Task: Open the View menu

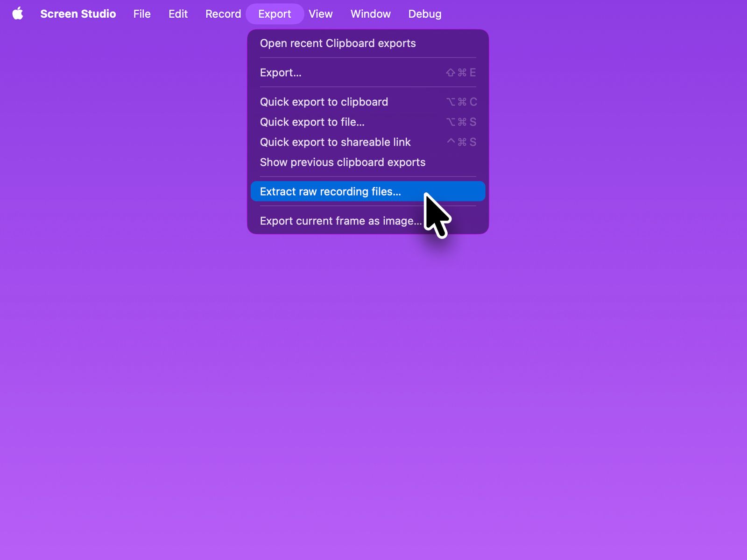Action: (x=321, y=14)
